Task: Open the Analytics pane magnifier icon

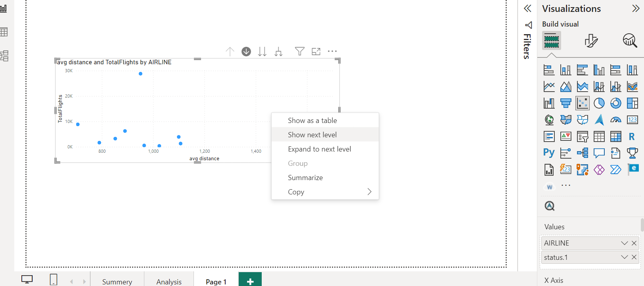Action: (x=630, y=40)
